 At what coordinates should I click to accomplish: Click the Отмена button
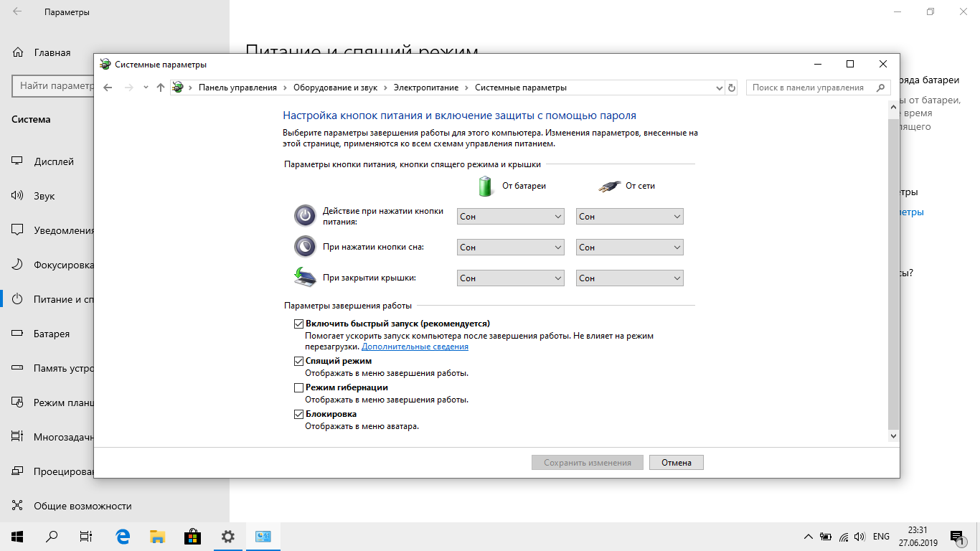click(676, 463)
